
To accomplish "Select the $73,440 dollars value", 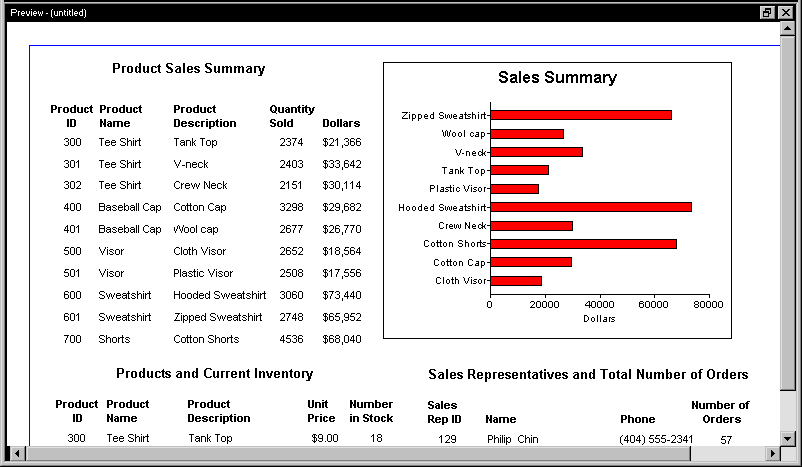I will coord(342,295).
